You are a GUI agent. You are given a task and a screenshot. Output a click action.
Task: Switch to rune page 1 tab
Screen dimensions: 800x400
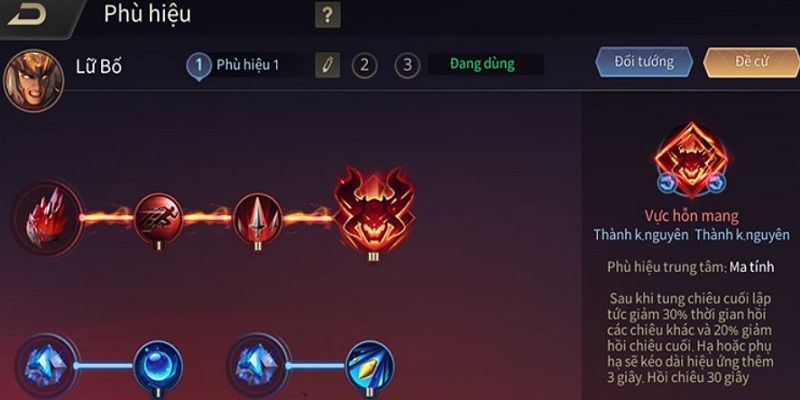(x=199, y=66)
